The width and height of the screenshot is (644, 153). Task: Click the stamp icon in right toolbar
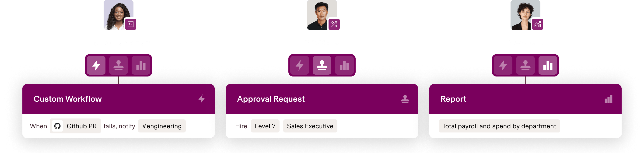tap(525, 65)
